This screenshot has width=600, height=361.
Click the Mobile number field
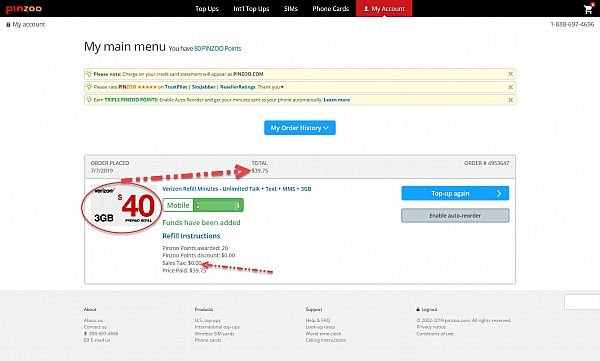(x=203, y=205)
